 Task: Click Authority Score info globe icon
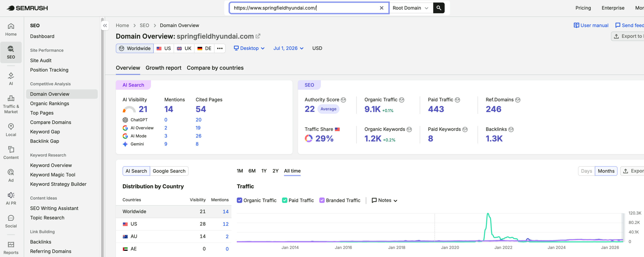tap(343, 100)
